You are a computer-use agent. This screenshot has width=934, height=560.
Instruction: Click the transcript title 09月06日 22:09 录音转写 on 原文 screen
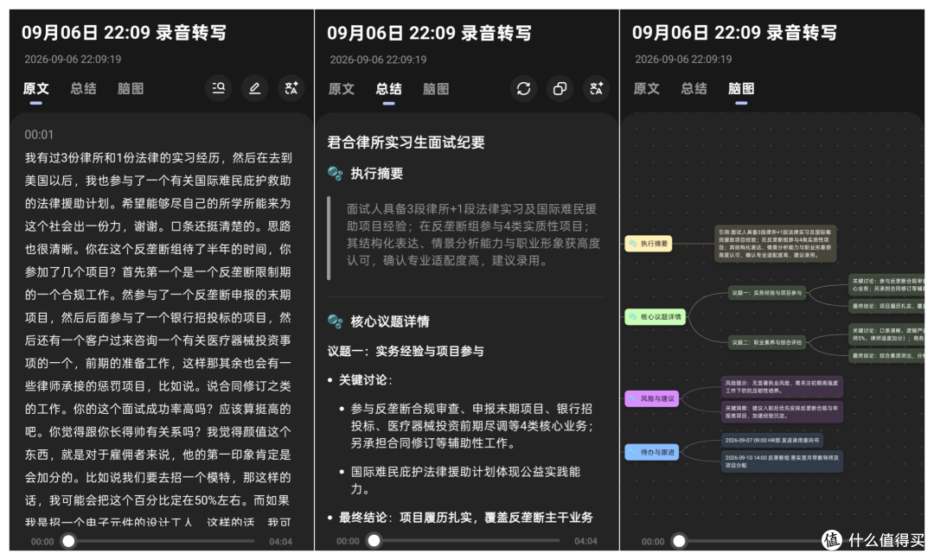[124, 32]
